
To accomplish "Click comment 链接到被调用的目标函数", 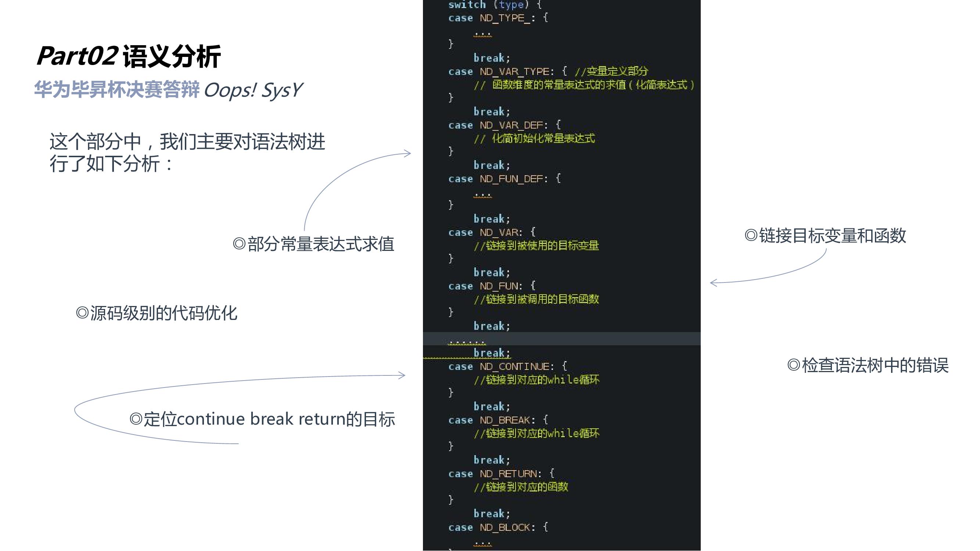I will [x=536, y=299].
